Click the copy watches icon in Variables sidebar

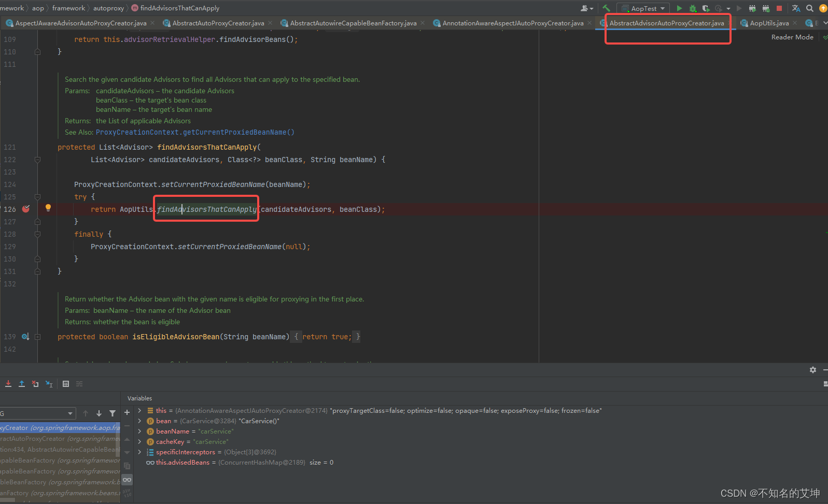(x=127, y=466)
